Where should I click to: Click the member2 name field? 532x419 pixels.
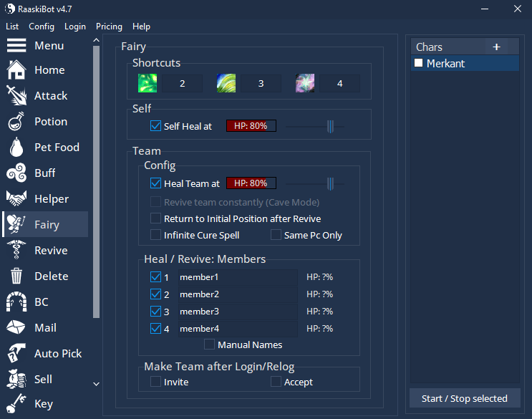point(238,294)
